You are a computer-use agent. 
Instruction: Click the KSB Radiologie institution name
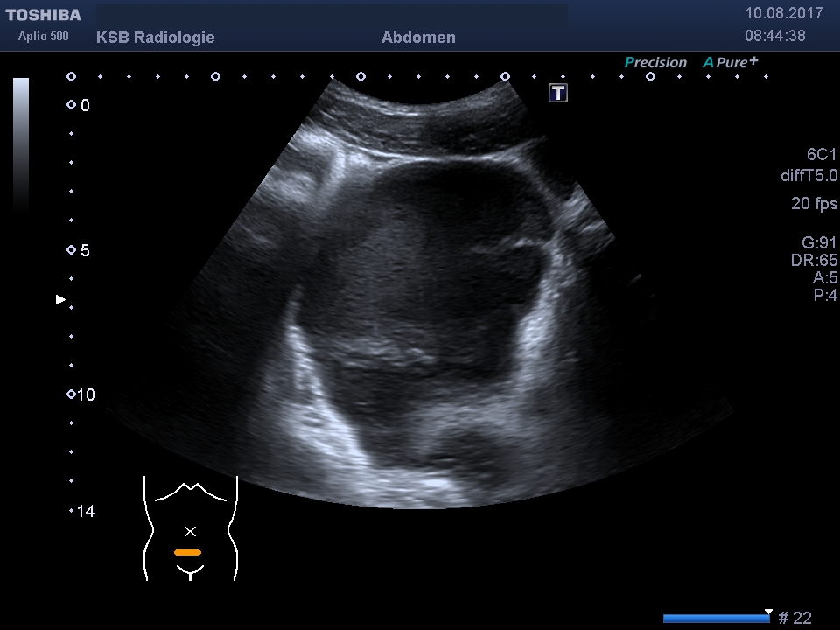pos(156,38)
